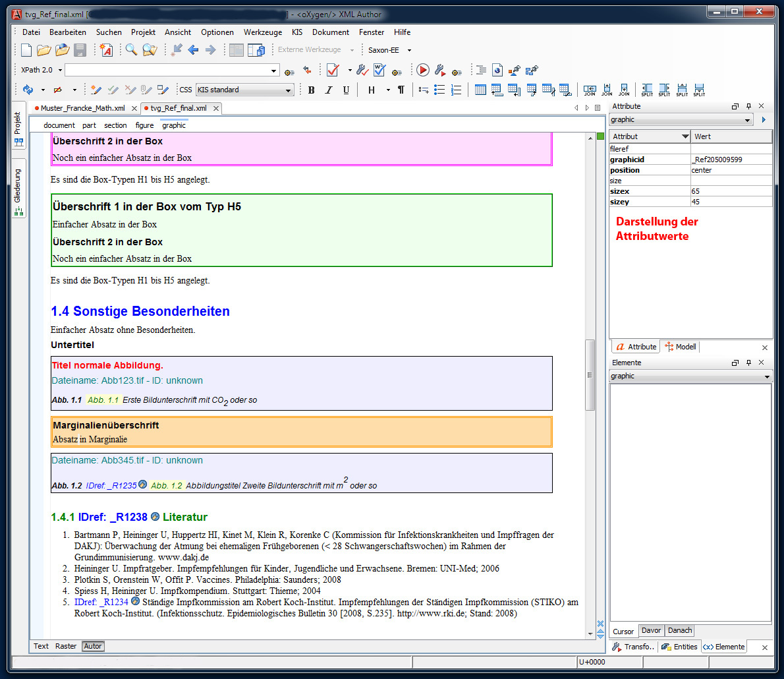Switch to the Muster_Francke_Math.xml tab
Screen dimensions: 784x679
coord(82,108)
